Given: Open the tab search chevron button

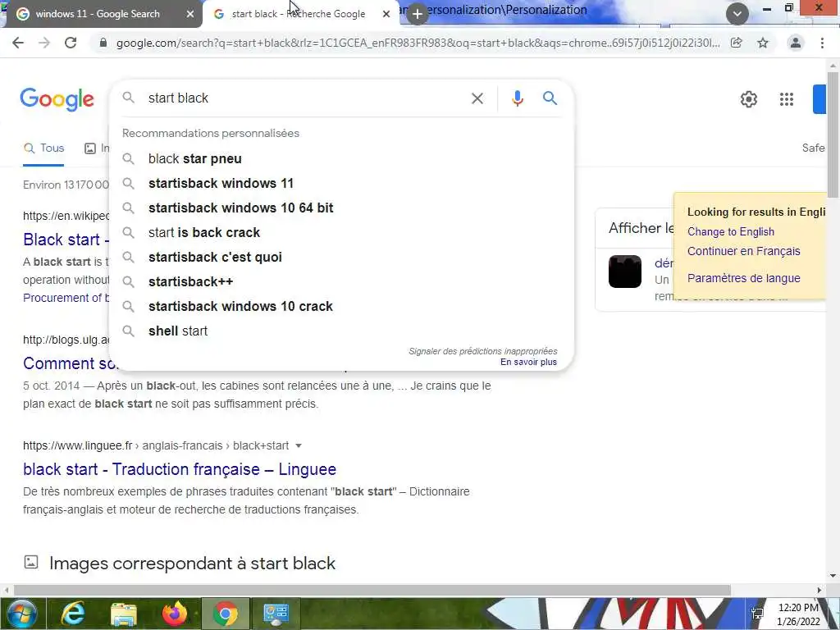Looking at the screenshot, I should click(737, 13).
